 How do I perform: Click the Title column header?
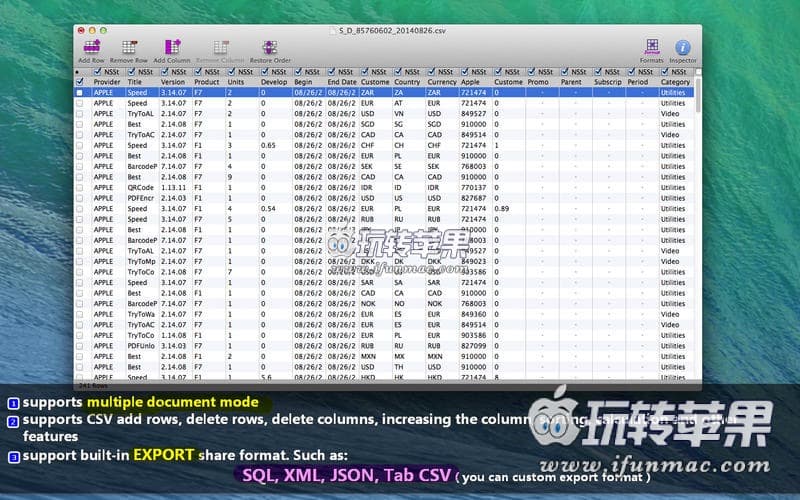(135, 82)
